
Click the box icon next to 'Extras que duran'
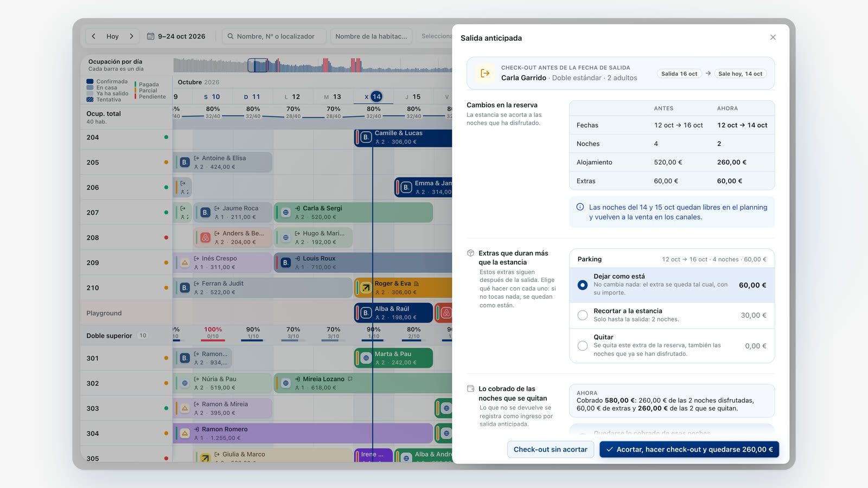471,253
